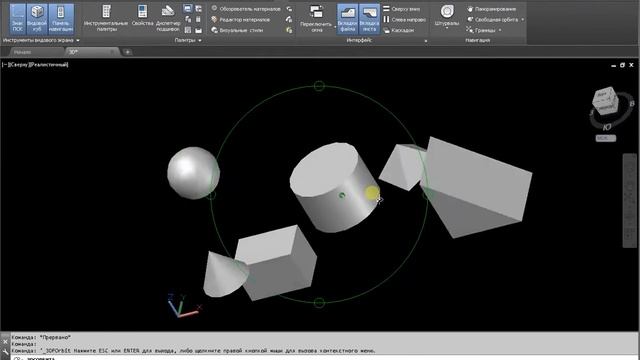Viewport: 640px width, 360px height.
Task: Toggle the highlighted small icon in Палитры panel
Action: point(187,9)
